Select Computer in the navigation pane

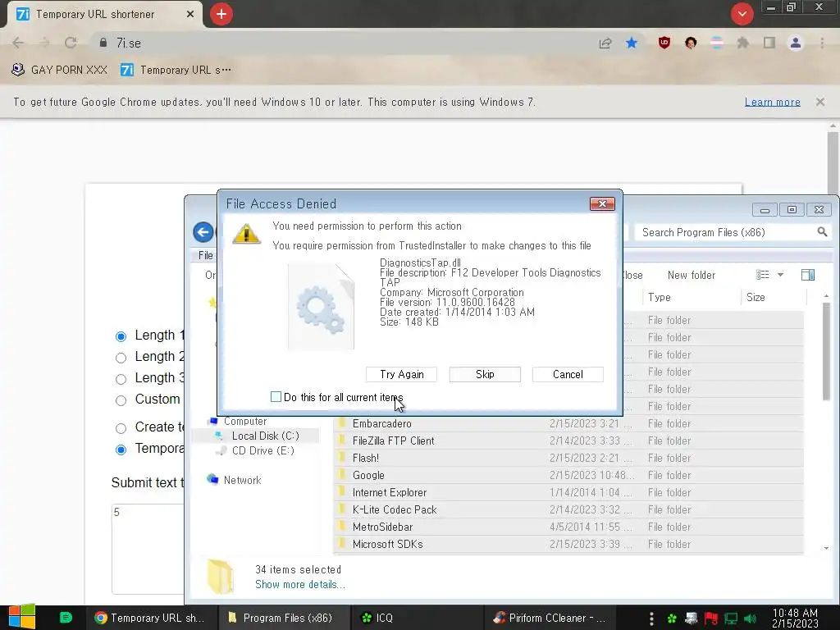[244, 421]
